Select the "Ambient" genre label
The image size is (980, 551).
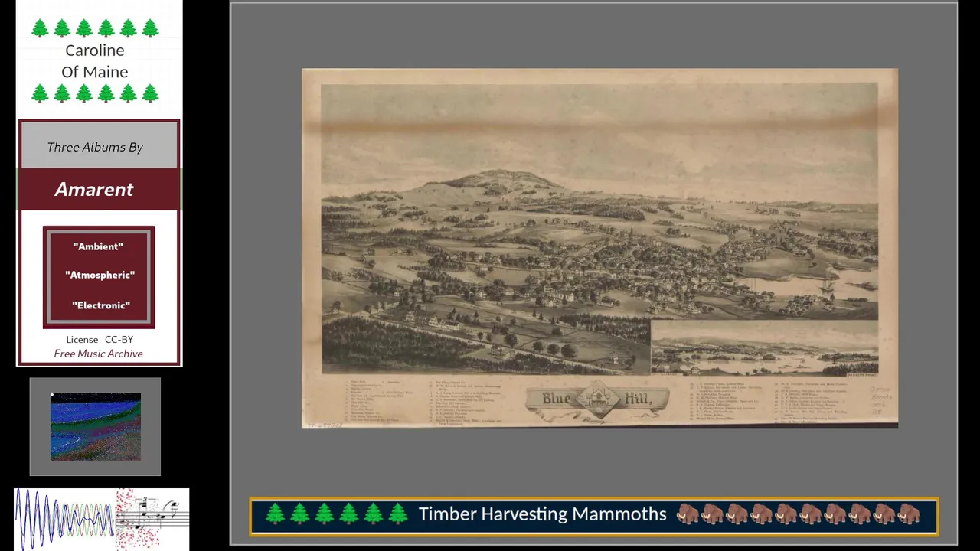click(98, 246)
